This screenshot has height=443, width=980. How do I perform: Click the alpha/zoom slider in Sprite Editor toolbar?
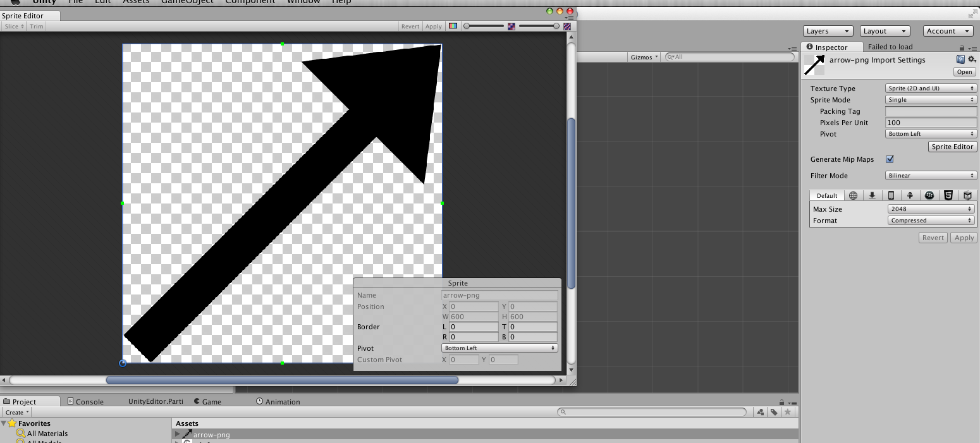pyautogui.click(x=484, y=27)
